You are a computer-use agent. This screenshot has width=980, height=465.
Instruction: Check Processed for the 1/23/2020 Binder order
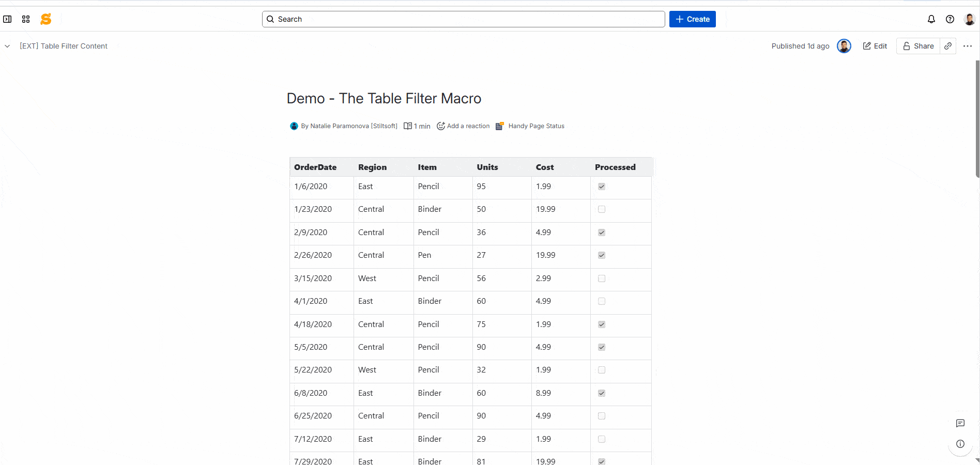click(601, 209)
